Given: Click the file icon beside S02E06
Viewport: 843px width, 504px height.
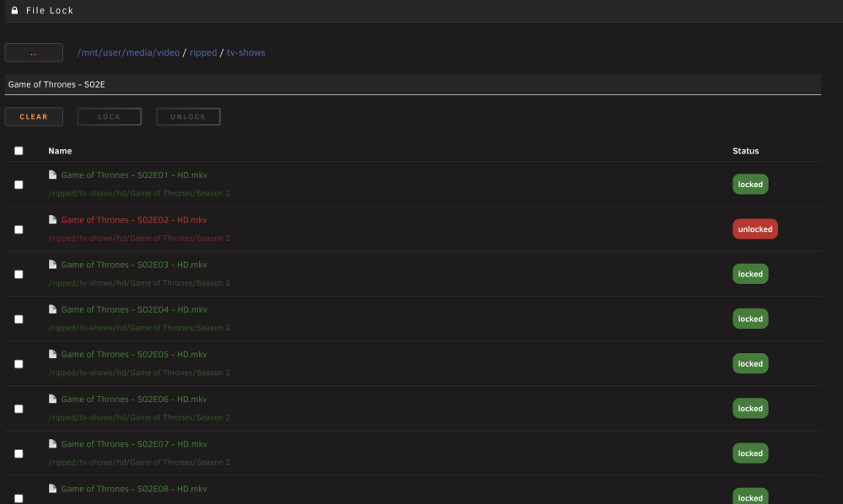Looking at the screenshot, I should 52,399.
